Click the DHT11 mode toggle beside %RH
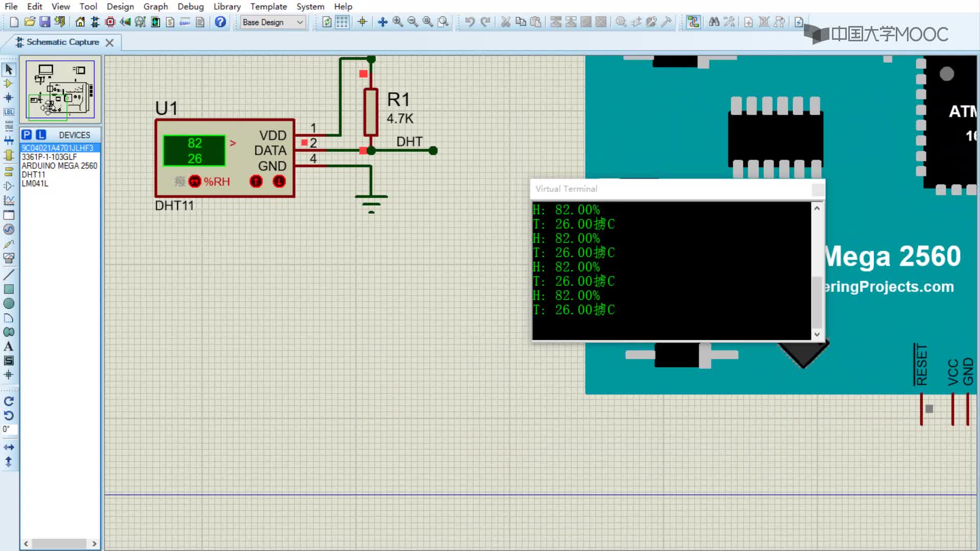This screenshot has width=980, height=551. tap(195, 181)
